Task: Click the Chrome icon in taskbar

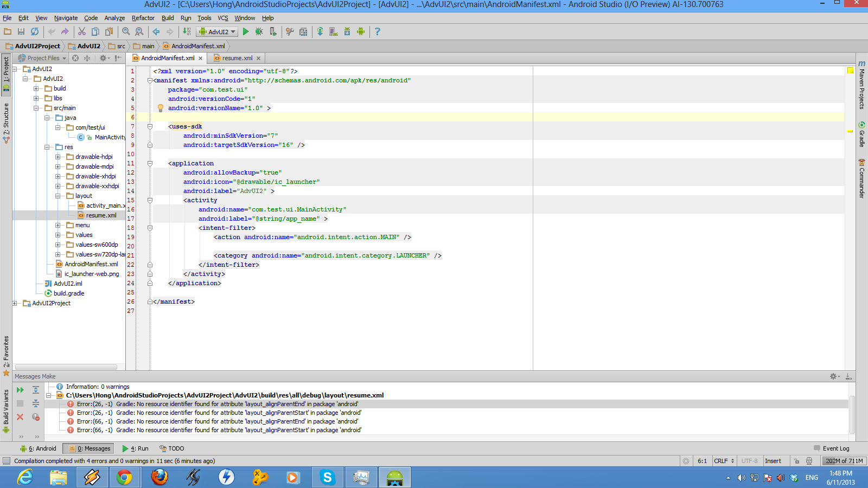Action: coord(124,477)
